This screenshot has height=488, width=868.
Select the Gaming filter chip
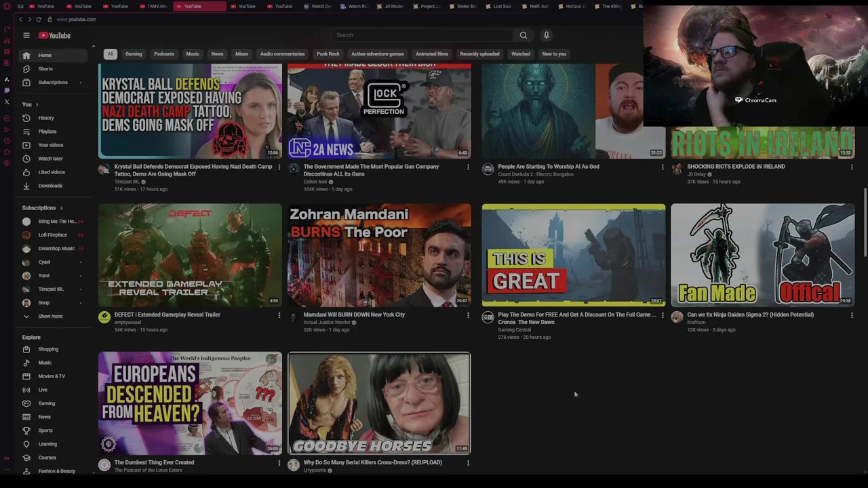[x=134, y=54]
